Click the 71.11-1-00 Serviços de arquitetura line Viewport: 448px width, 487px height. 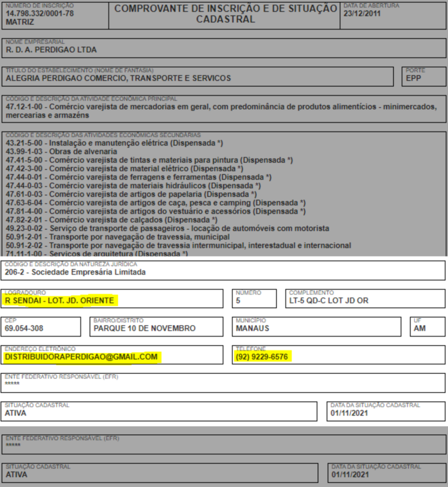(97, 253)
